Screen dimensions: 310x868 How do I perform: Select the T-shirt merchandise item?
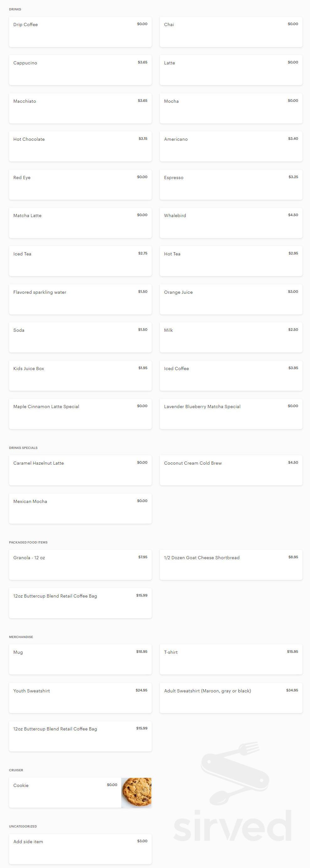click(x=231, y=659)
